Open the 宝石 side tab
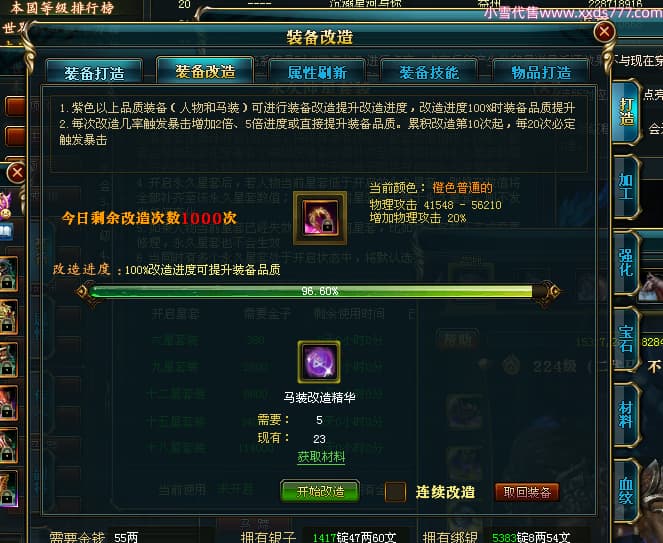 626,339
